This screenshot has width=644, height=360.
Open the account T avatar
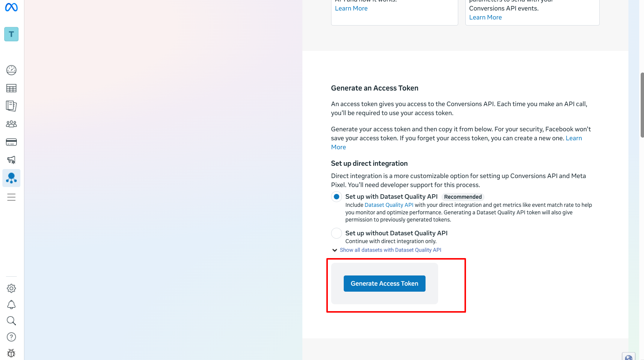tap(11, 34)
